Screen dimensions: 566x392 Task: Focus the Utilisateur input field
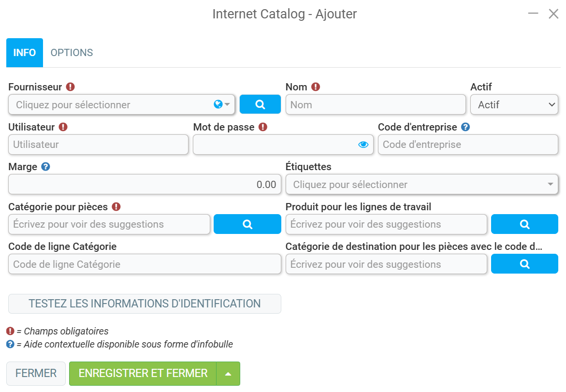(x=98, y=145)
